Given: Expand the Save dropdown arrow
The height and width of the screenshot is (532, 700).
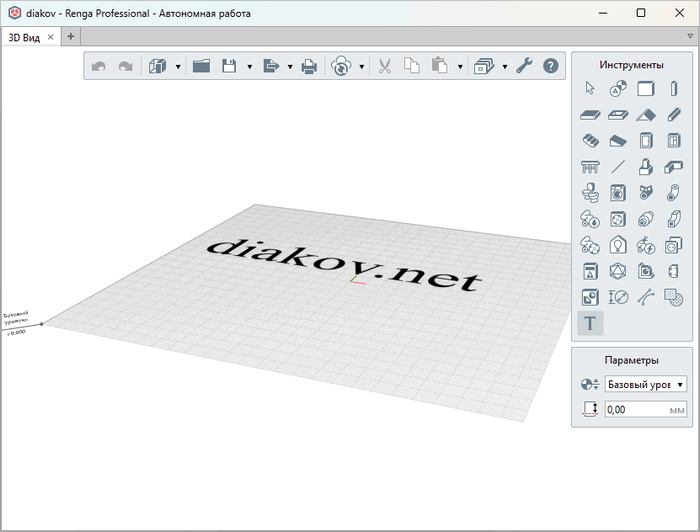Looking at the screenshot, I should tap(249, 67).
